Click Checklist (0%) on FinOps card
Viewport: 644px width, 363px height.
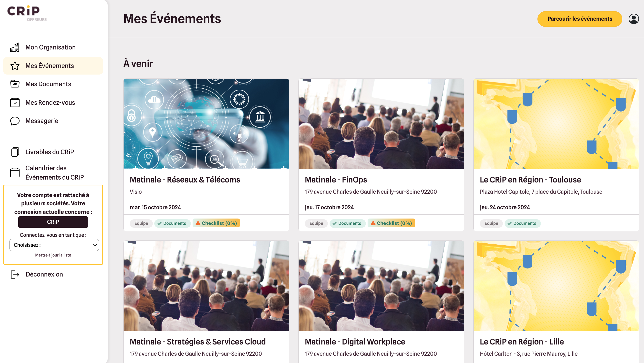click(x=391, y=223)
